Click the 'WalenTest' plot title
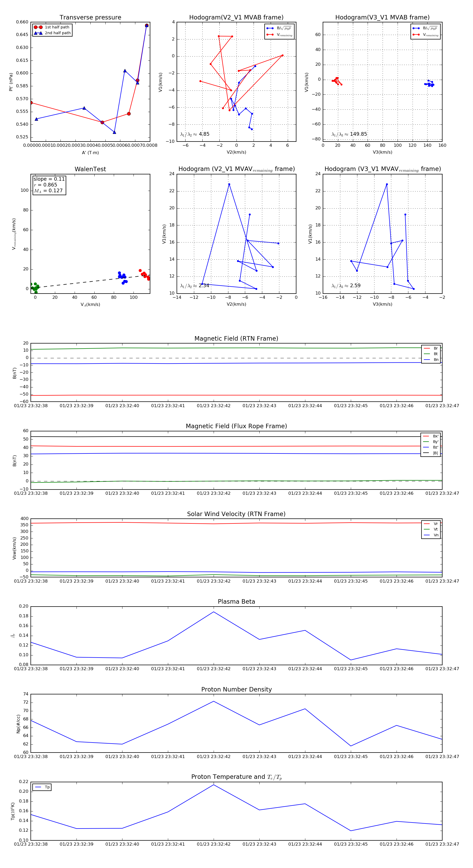 click(x=90, y=169)
